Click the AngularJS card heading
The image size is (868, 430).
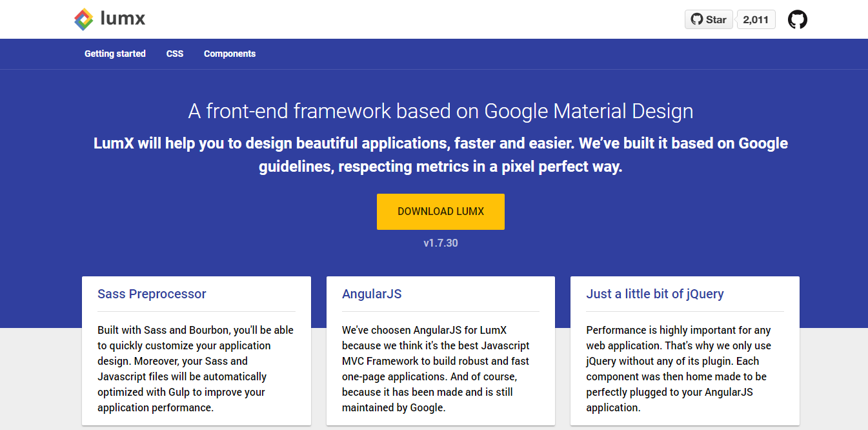(372, 294)
